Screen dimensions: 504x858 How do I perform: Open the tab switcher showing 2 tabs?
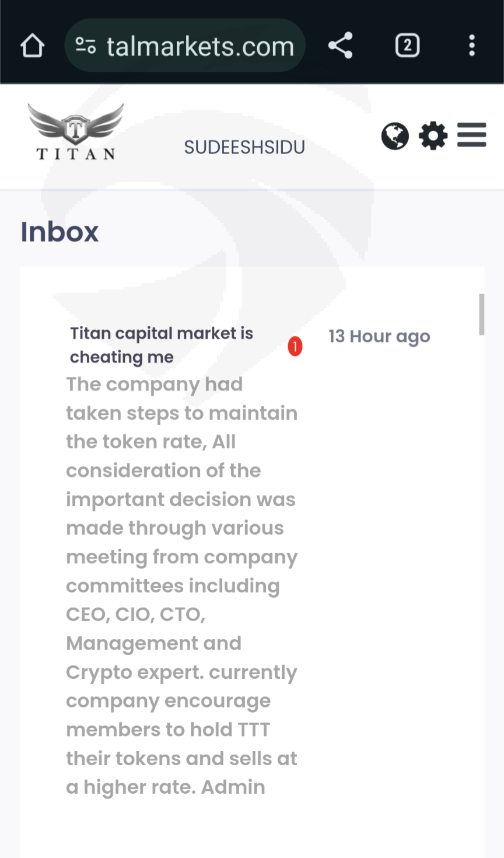[407, 46]
